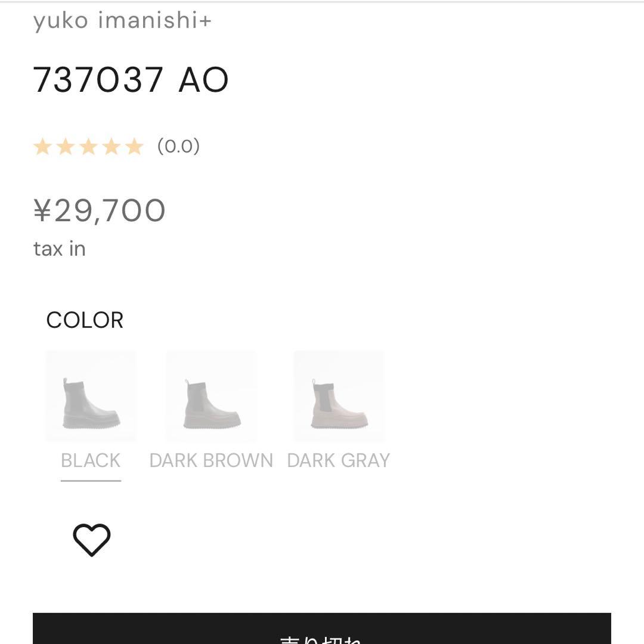644x644 pixels.
Task: Click the ¥29,700 price text
Action: tap(100, 211)
